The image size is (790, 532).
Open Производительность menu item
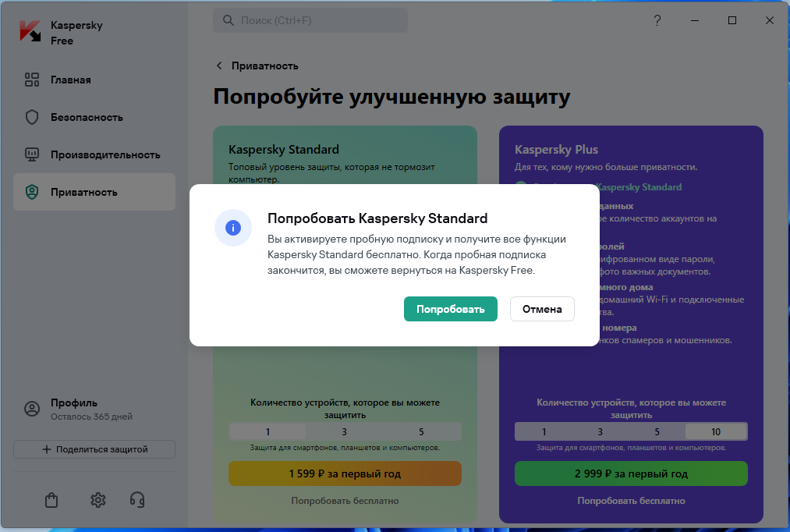[x=94, y=154]
